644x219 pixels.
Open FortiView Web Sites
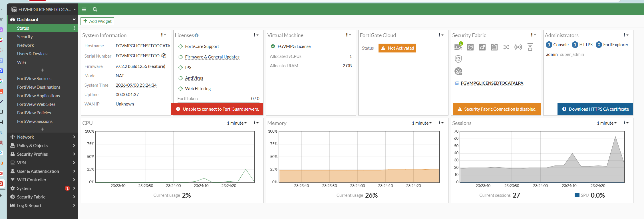coord(36,104)
